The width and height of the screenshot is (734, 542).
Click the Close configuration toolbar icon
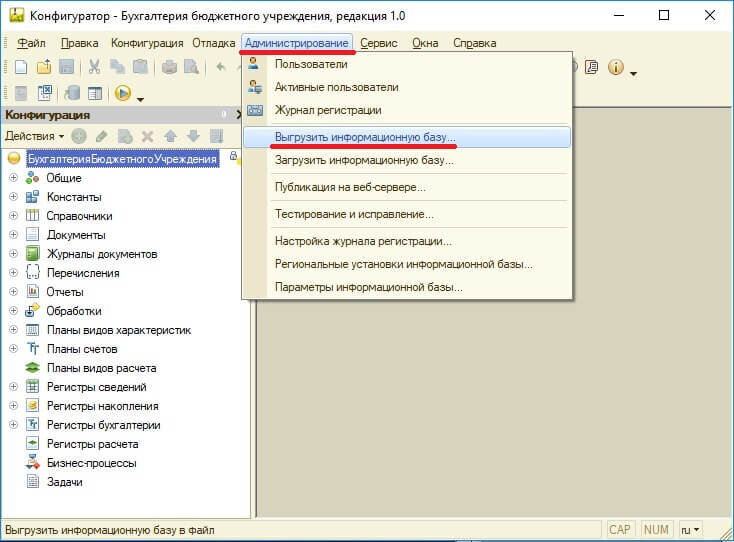[44, 93]
